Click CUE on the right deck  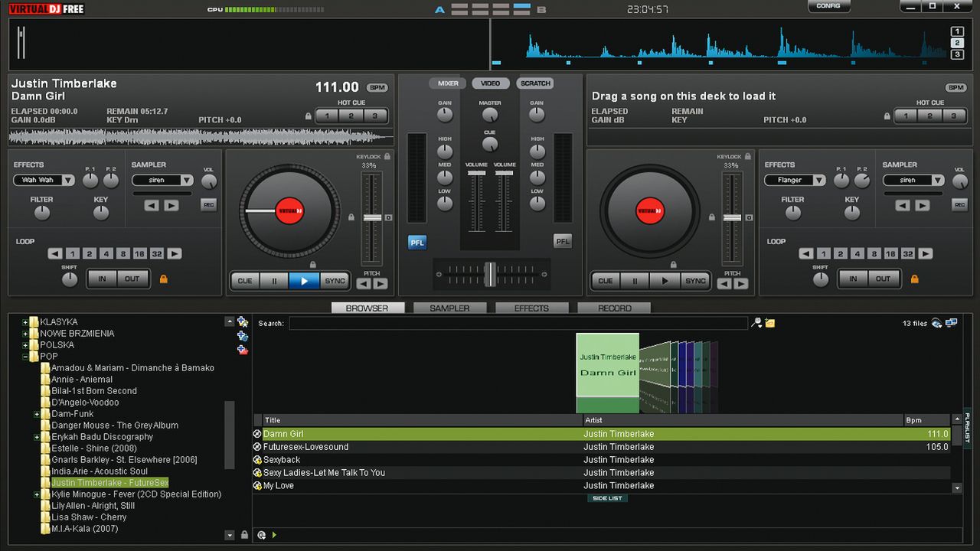pyautogui.click(x=606, y=281)
